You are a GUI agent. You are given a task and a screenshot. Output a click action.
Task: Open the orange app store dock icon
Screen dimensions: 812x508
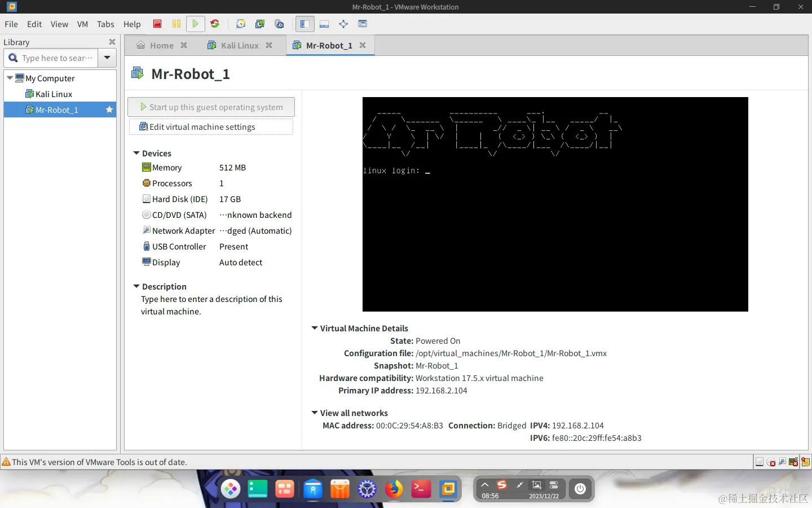pos(339,489)
